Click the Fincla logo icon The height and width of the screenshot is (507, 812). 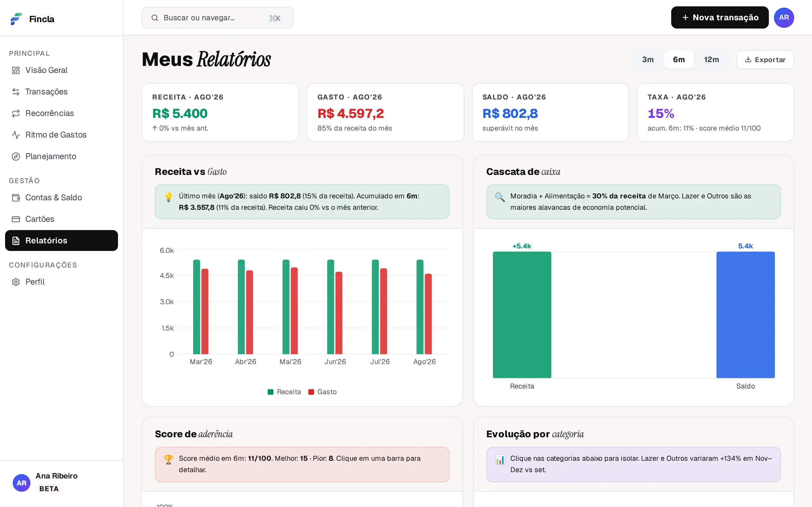pyautogui.click(x=16, y=19)
